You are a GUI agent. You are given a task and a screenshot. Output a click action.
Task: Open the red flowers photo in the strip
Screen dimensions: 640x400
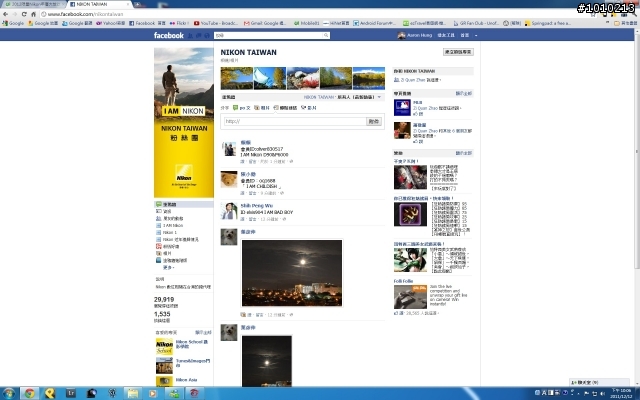tap(303, 78)
